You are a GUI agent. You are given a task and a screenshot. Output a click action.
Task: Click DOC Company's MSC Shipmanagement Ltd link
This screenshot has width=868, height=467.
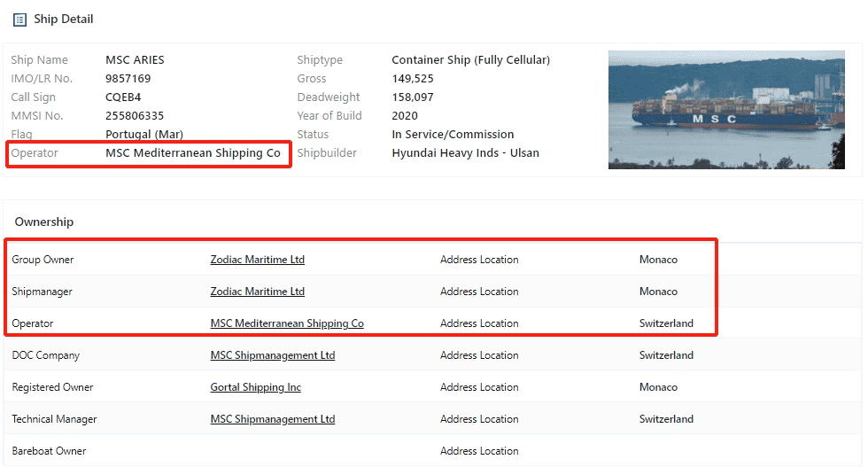[x=272, y=355]
